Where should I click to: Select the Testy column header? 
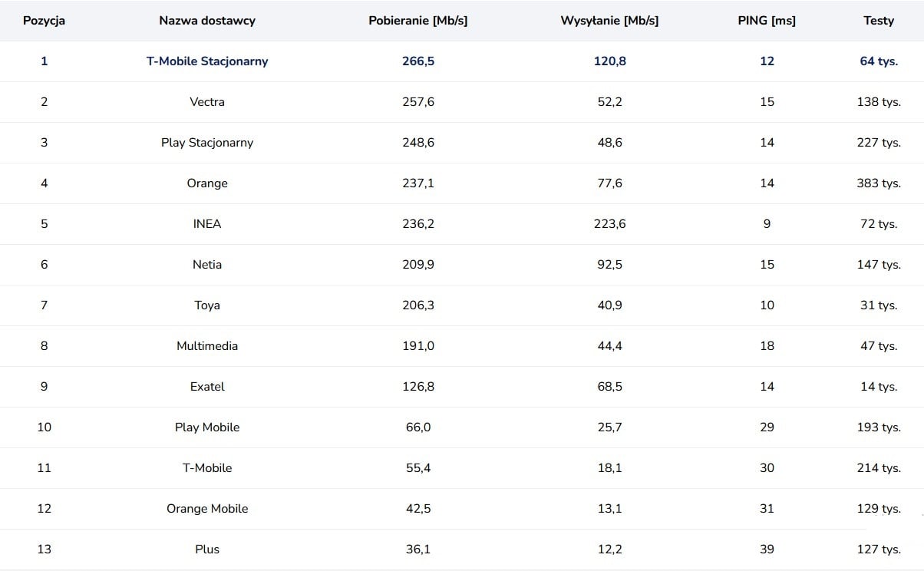(x=879, y=21)
